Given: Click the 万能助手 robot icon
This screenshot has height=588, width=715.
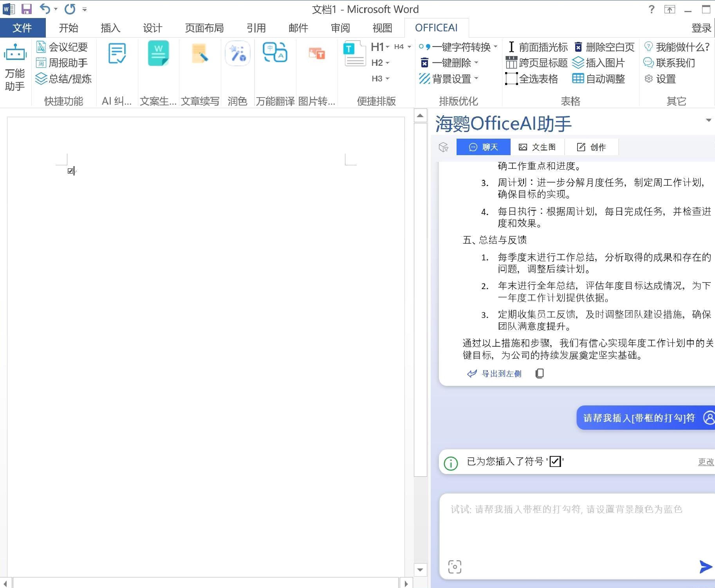Looking at the screenshot, I should 15,53.
